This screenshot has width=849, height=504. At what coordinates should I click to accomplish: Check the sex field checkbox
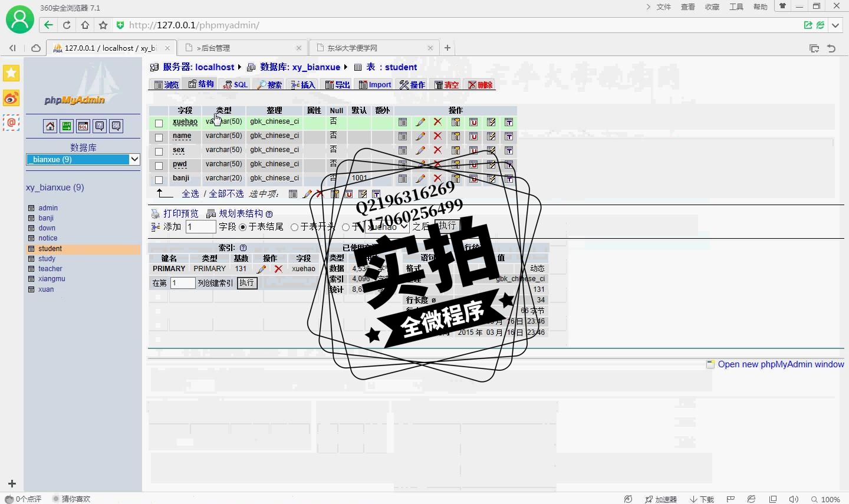tap(159, 151)
